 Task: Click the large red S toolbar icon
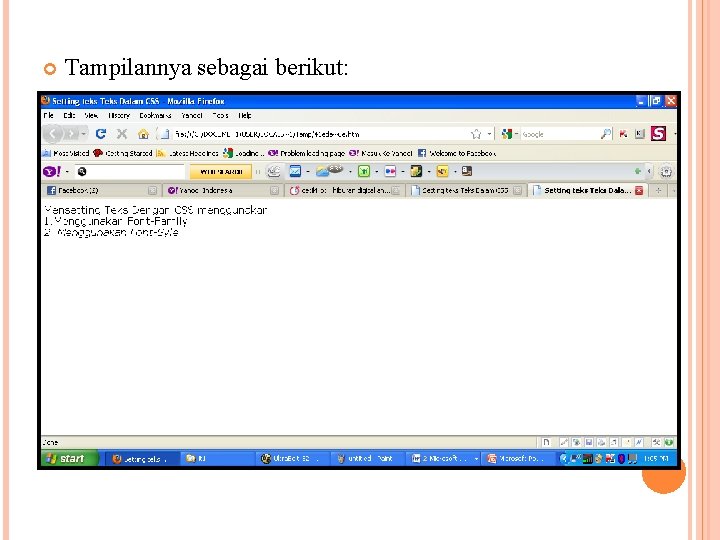pyautogui.click(x=658, y=134)
